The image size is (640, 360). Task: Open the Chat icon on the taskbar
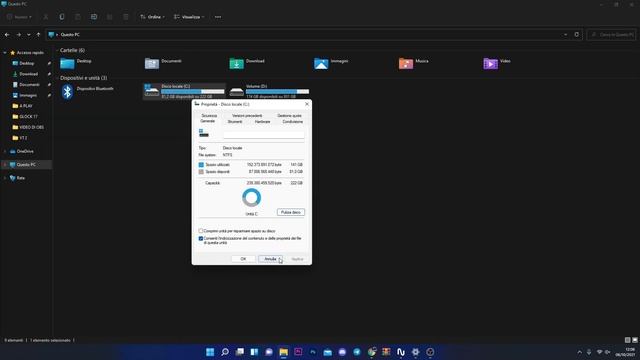coord(269,352)
